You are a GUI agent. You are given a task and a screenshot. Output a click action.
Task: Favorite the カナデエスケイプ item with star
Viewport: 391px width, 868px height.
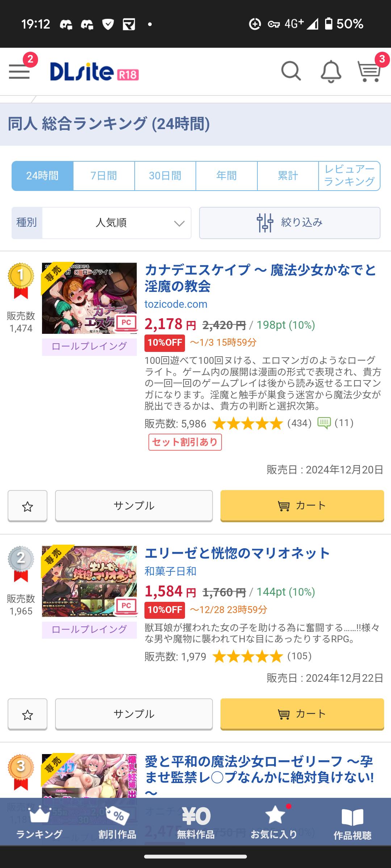pos(28,506)
